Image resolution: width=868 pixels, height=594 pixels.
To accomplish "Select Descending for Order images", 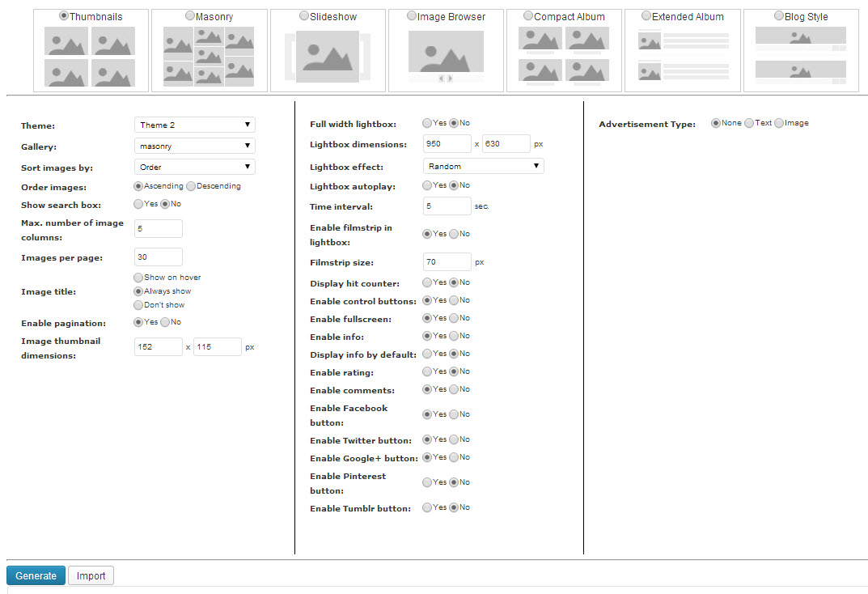I will point(192,186).
